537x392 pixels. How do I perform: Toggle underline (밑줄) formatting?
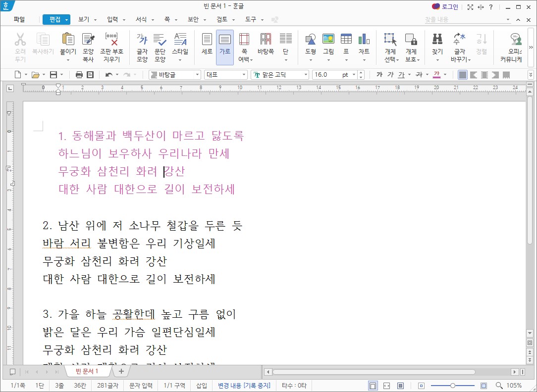(x=401, y=75)
